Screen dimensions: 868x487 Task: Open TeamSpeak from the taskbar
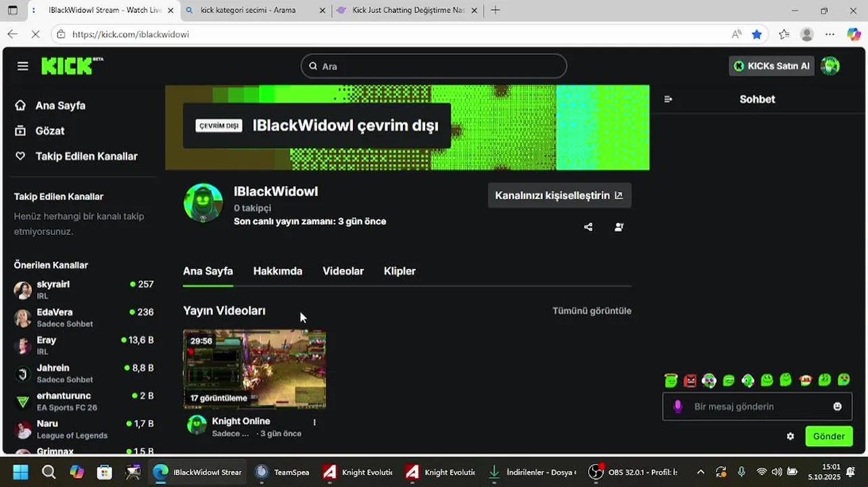283,472
